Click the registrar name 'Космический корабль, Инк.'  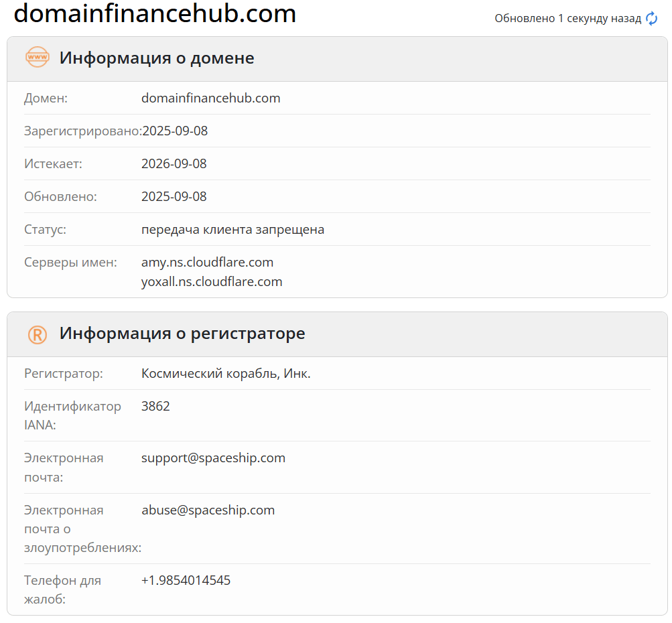pos(226,373)
